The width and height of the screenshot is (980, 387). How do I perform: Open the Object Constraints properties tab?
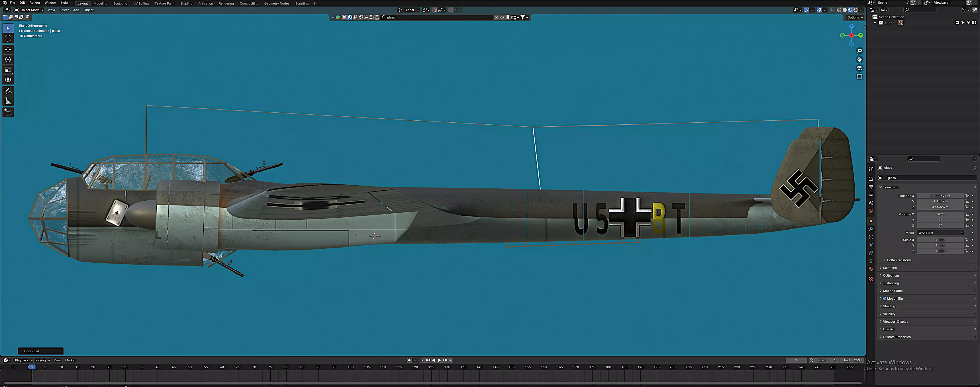[x=871, y=253]
